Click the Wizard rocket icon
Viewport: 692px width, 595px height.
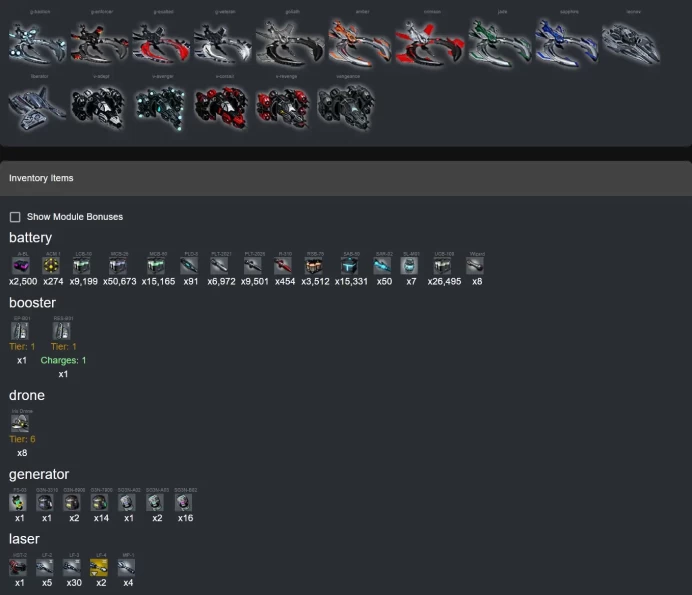(475, 266)
